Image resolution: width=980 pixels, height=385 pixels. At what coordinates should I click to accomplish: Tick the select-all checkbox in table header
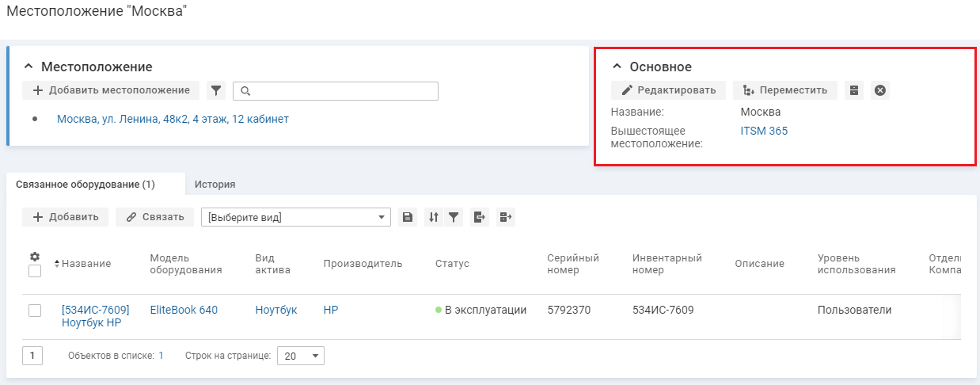[35, 271]
